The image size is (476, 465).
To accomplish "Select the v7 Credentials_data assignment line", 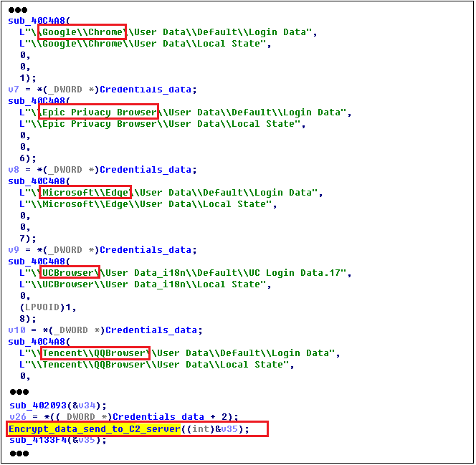I will [103, 90].
